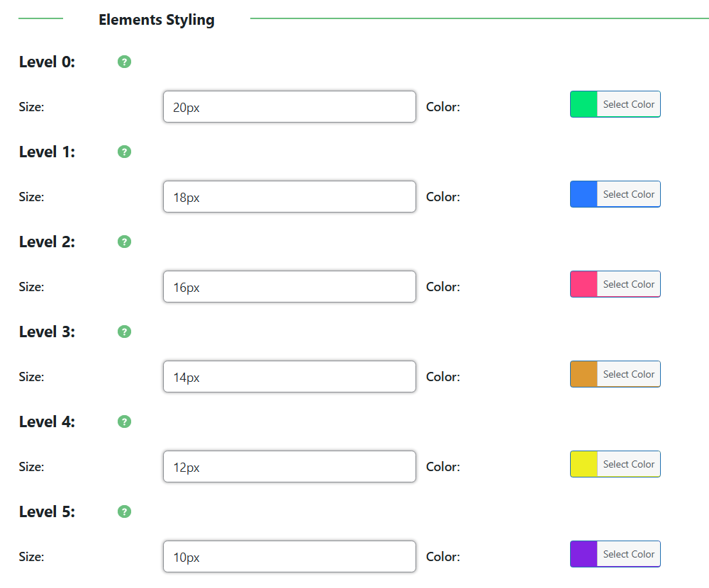The width and height of the screenshot is (709, 588).
Task: Open the pink color swatch for Level 2
Action: [x=584, y=284]
